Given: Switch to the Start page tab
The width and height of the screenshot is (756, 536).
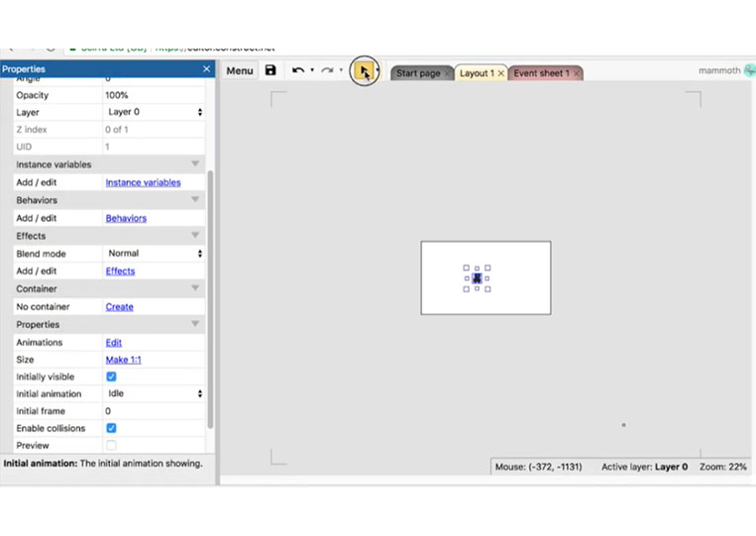Looking at the screenshot, I should tap(418, 73).
